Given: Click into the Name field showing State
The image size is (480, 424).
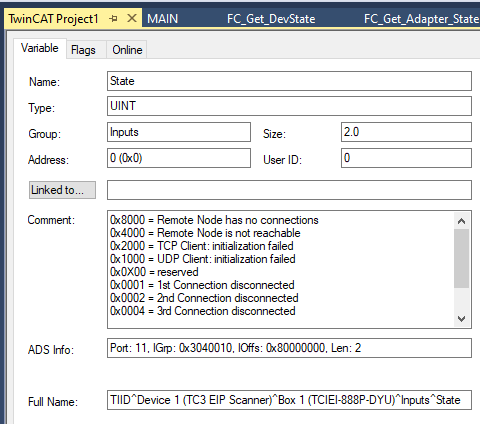Looking at the screenshot, I should tap(289, 81).
